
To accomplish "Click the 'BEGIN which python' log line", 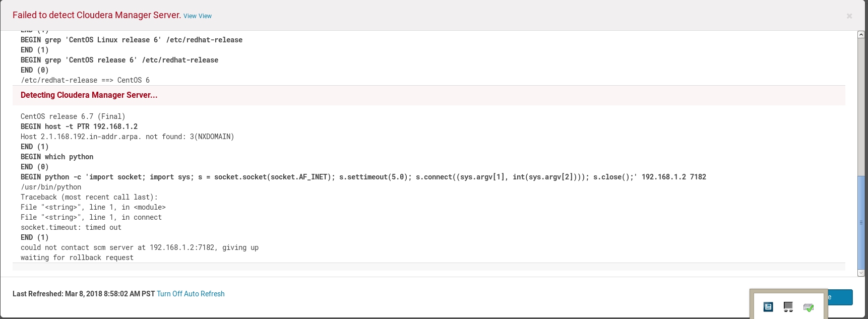I will click(x=57, y=157).
